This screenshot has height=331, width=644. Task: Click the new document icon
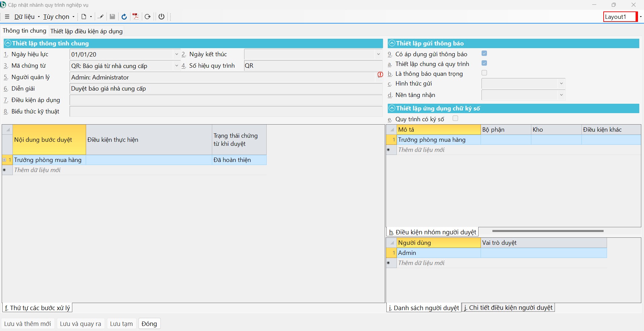tap(84, 16)
